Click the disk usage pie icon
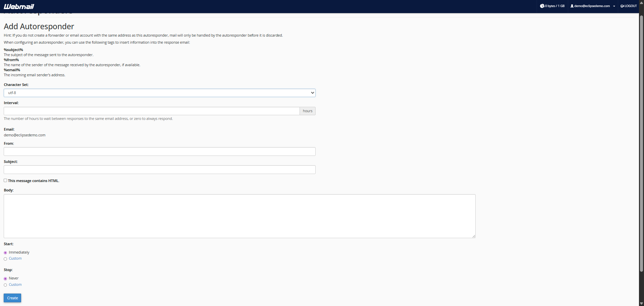Viewport: 644px width, 306px height. [x=542, y=6]
